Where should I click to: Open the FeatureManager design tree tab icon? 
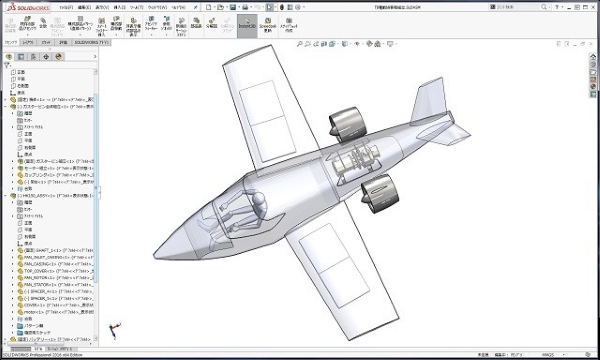tap(9, 57)
